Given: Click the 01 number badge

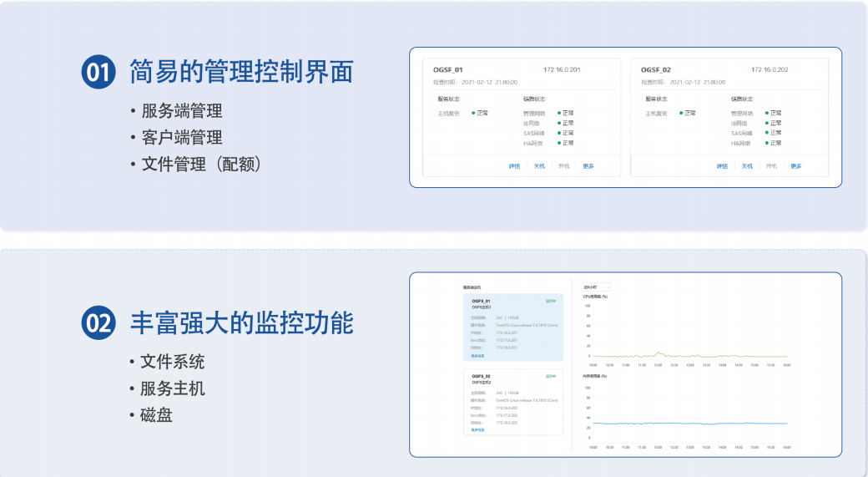Looking at the screenshot, I should point(98,73).
